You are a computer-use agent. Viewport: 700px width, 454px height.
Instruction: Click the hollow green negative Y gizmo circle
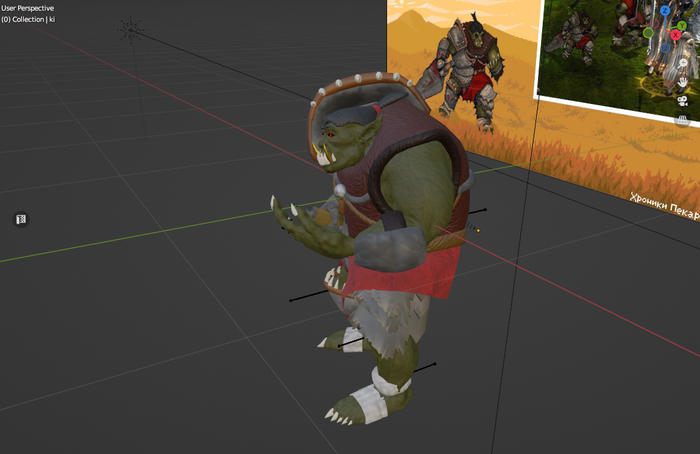[x=648, y=33]
